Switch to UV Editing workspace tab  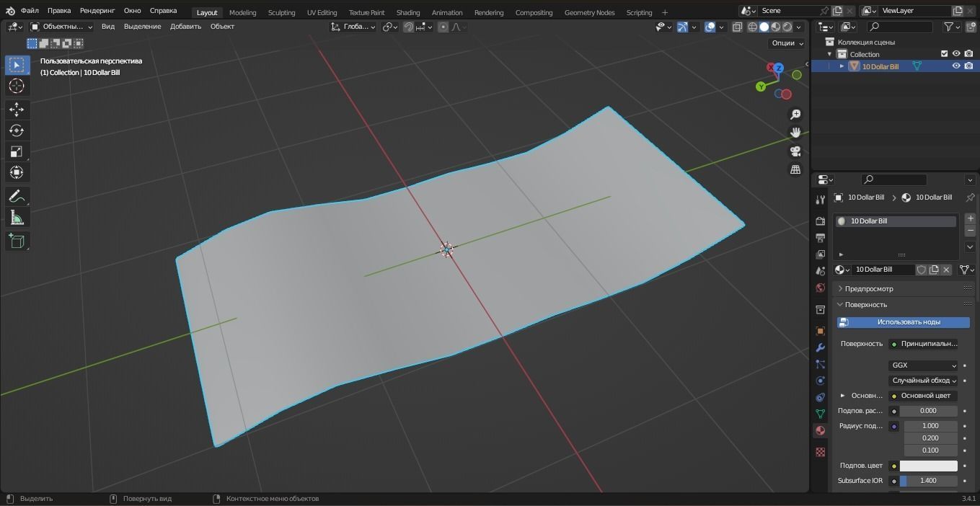[322, 12]
